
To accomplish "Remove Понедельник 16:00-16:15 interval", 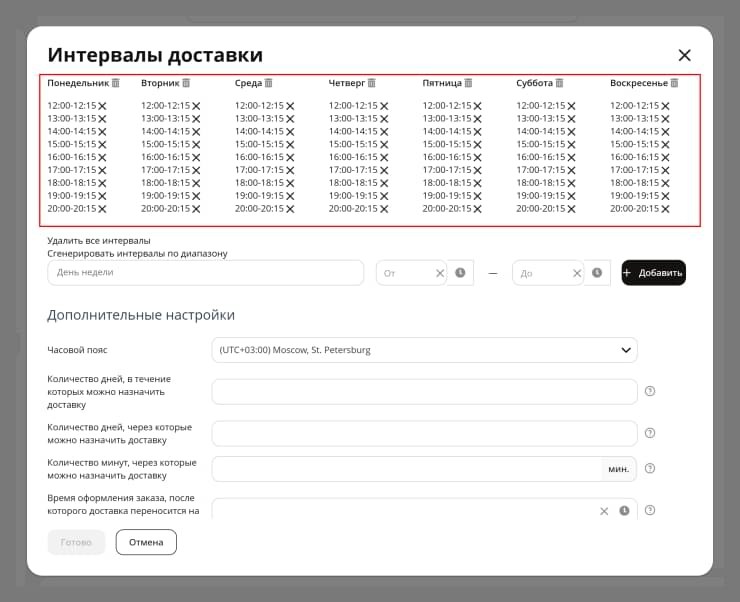I will pyautogui.click(x=102, y=158).
